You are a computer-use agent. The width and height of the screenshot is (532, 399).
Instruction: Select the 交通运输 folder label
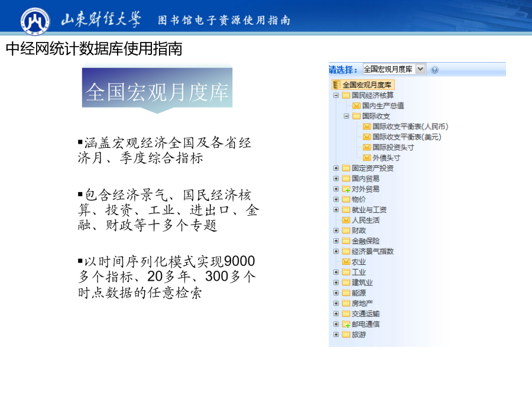pos(366,313)
